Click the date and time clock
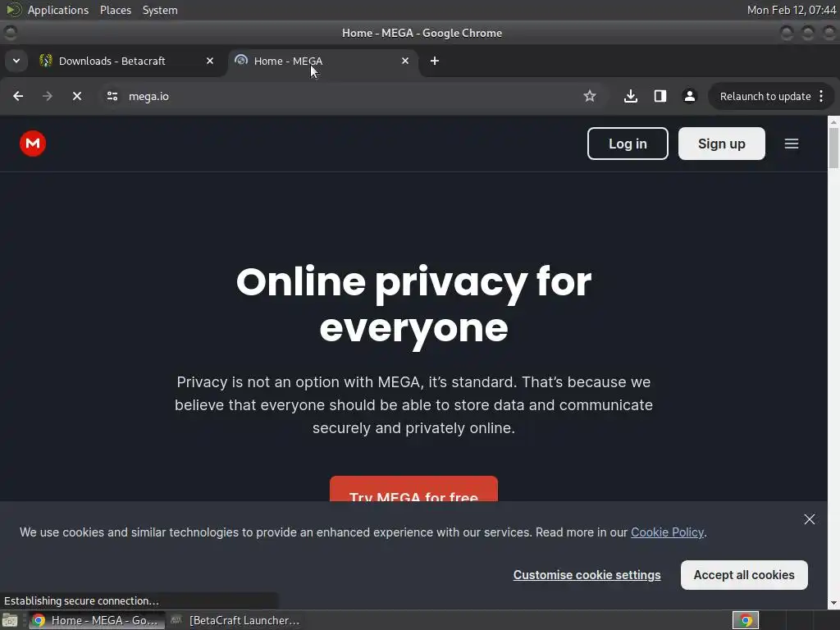 pos(792,10)
